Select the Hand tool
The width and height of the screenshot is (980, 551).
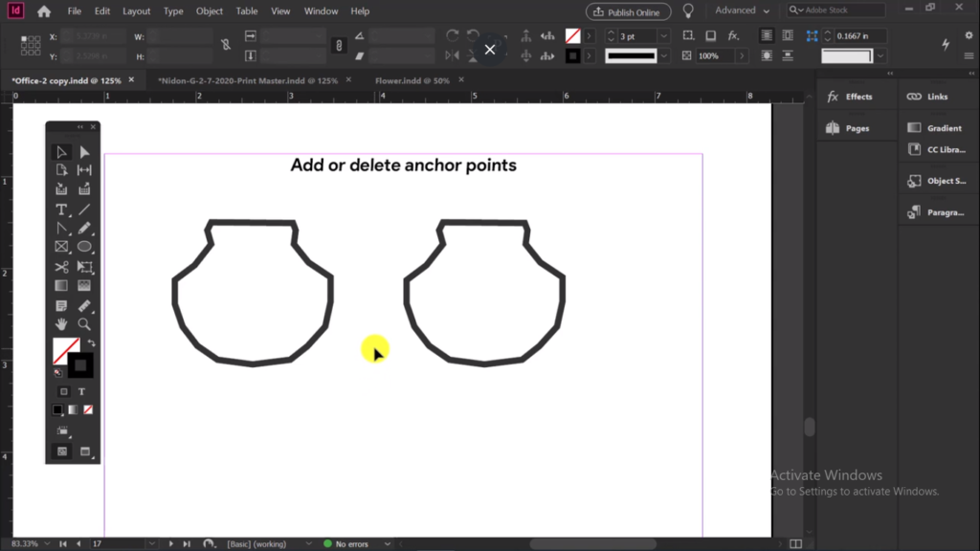click(61, 324)
